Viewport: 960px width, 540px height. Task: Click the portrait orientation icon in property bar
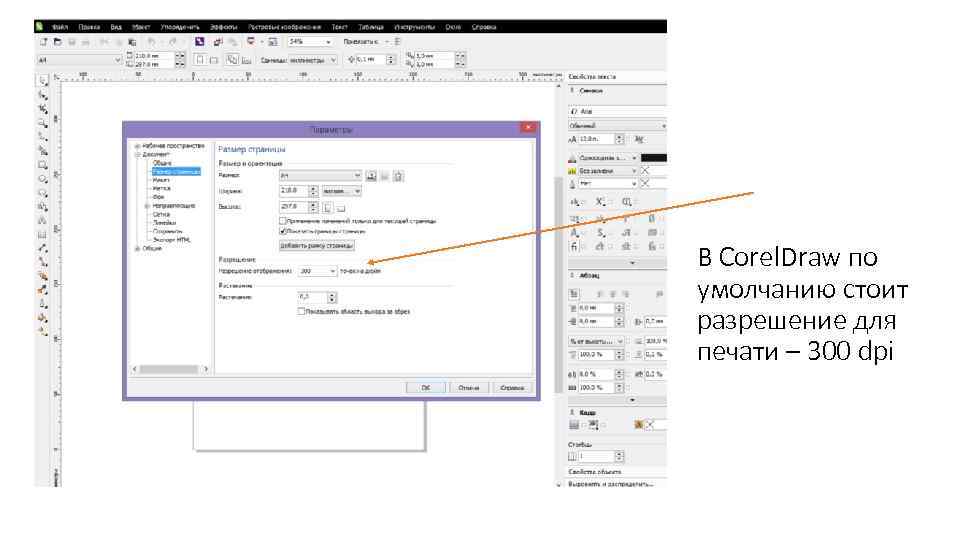200,60
